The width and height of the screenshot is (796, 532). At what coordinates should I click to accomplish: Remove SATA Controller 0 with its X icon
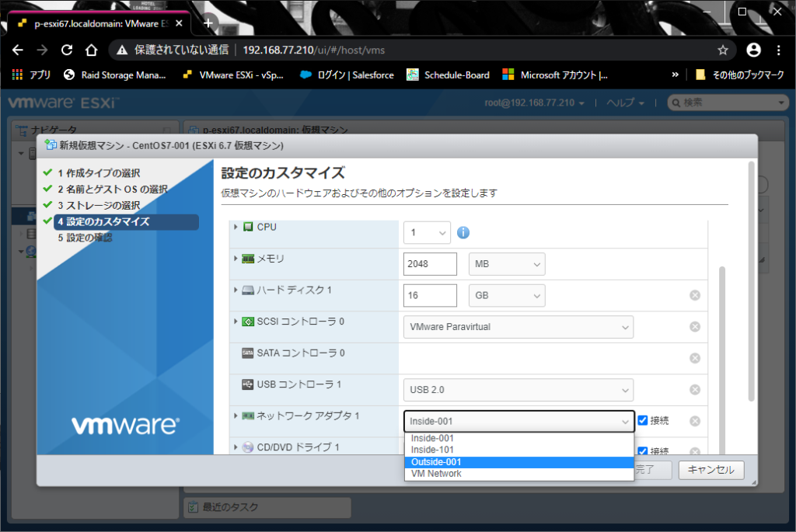pyautogui.click(x=695, y=358)
